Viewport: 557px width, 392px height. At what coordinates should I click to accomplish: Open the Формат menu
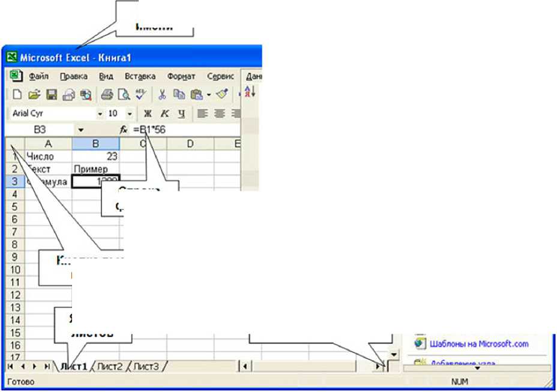[x=181, y=76]
